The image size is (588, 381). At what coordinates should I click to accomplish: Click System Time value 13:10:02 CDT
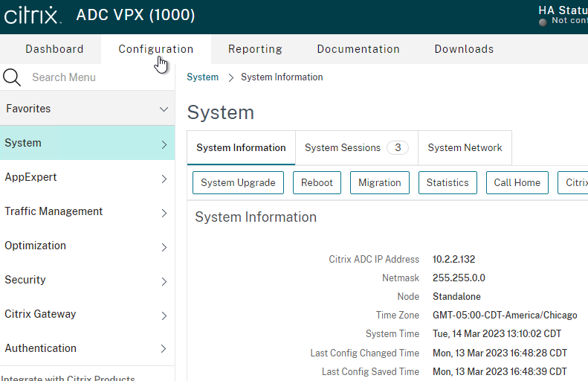click(x=497, y=334)
